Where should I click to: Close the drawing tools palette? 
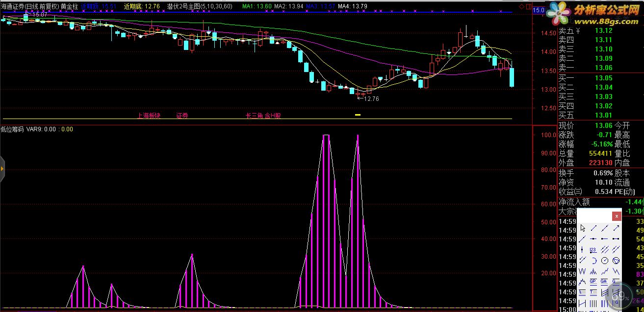point(617,216)
